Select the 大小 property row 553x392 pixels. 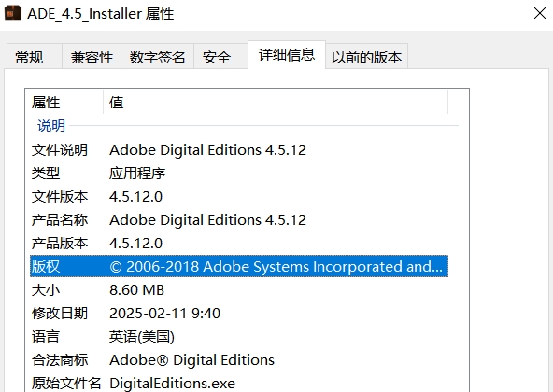point(239,290)
